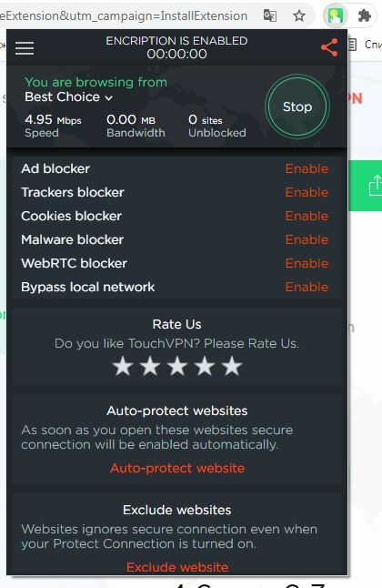
Task: Click the browser address bar URL
Action: (124, 15)
